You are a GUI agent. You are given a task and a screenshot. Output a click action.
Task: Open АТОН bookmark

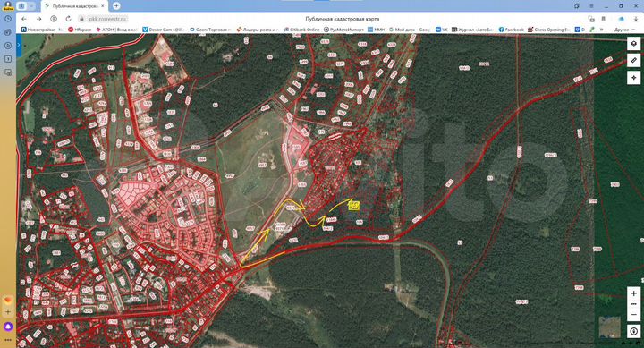tap(116, 30)
